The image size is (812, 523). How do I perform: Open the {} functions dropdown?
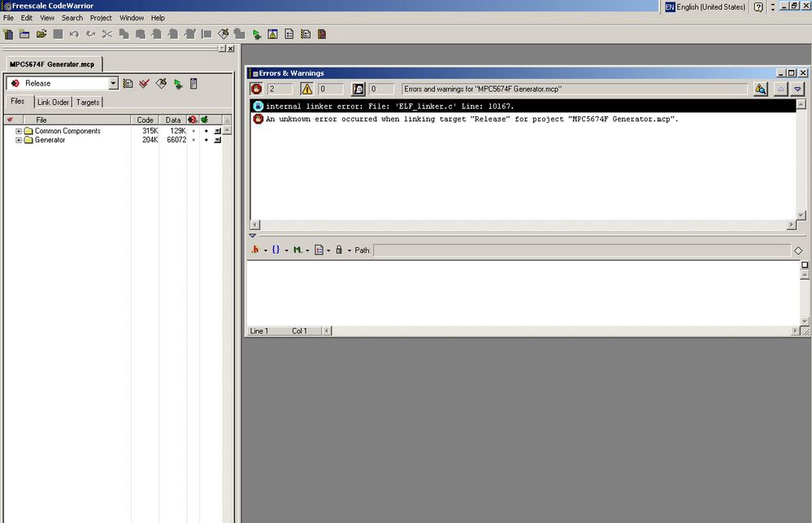pyautogui.click(x=280, y=250)
